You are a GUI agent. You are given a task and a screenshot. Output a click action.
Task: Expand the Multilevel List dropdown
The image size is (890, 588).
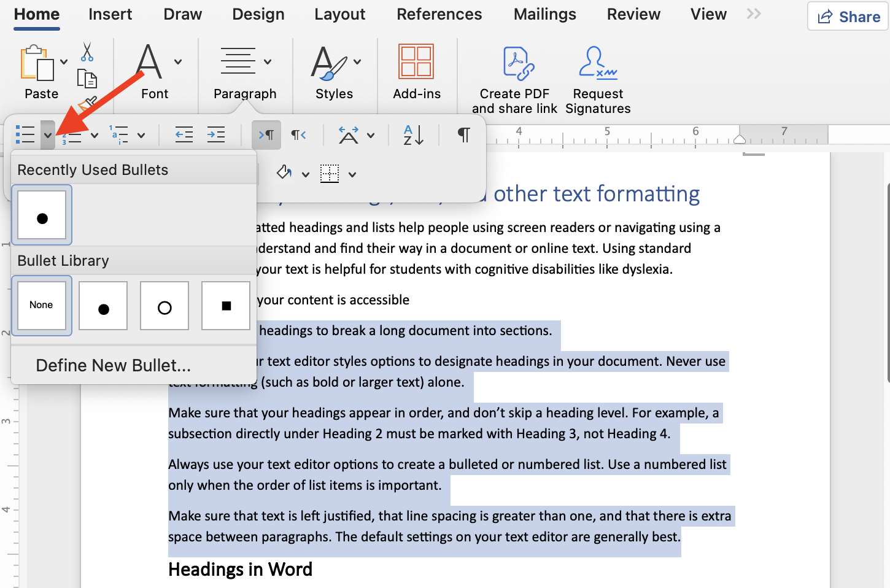[142, 134]
